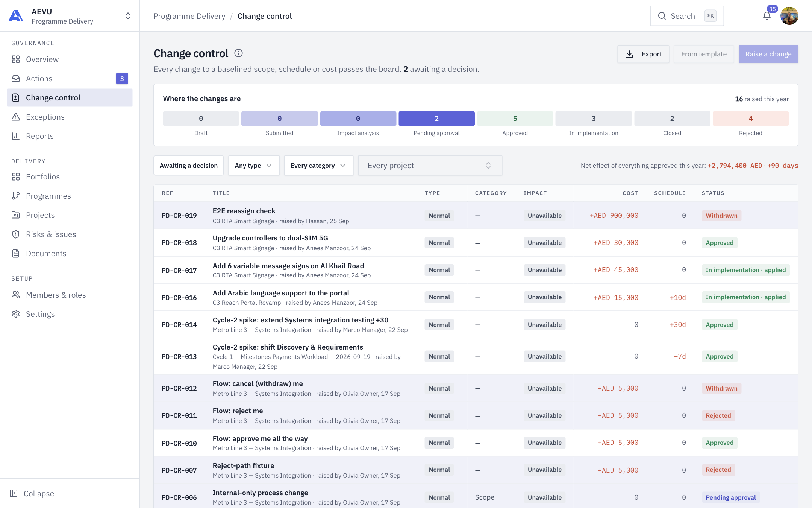812x508 pixels.
Task: Click the Members & roles people icon
Action: (x=16, y=295)
